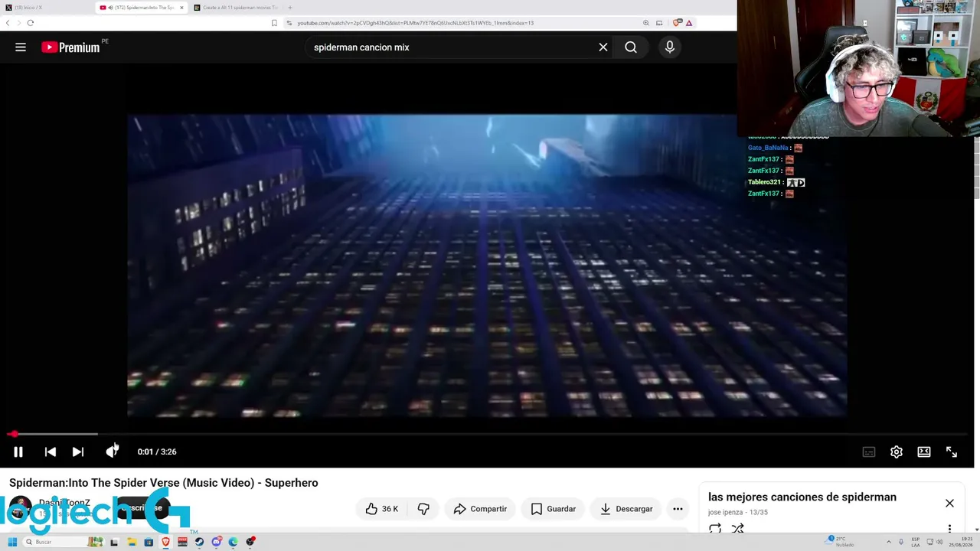Image resolution: width=980 pixels, height=551 pixels.
Task: Open OBS Studio from the taskbar
Action: click(250, 542)
